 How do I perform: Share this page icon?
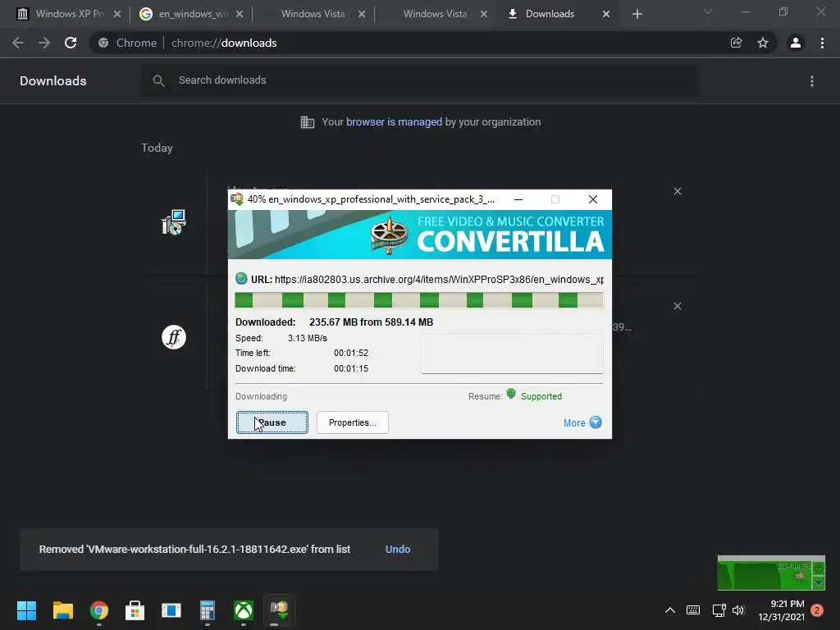[736, 43]
